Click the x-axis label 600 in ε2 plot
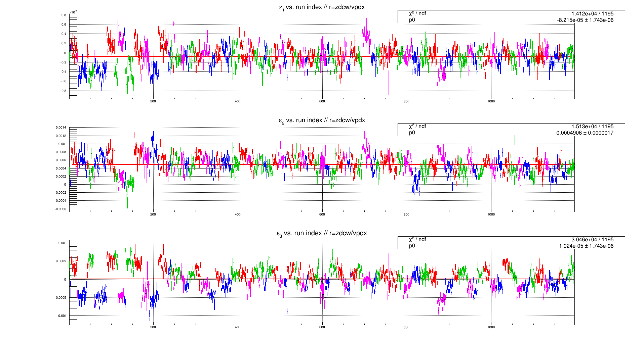This screenshot has height=339, width=644. coord(322,214)
